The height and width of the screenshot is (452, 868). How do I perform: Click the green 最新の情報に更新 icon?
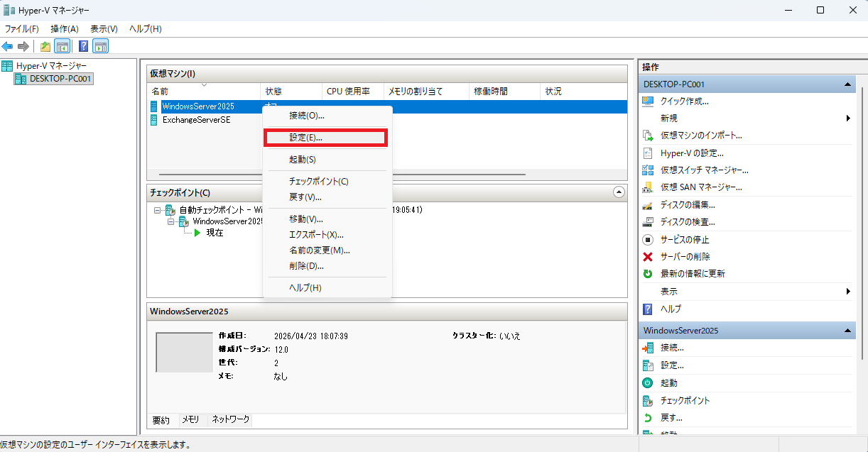tap(647, 274)
